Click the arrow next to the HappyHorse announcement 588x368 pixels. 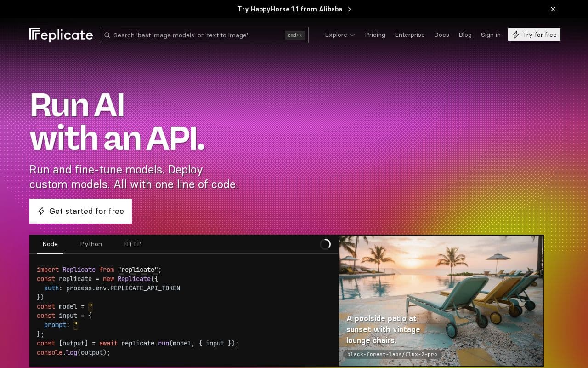point(349,9)
